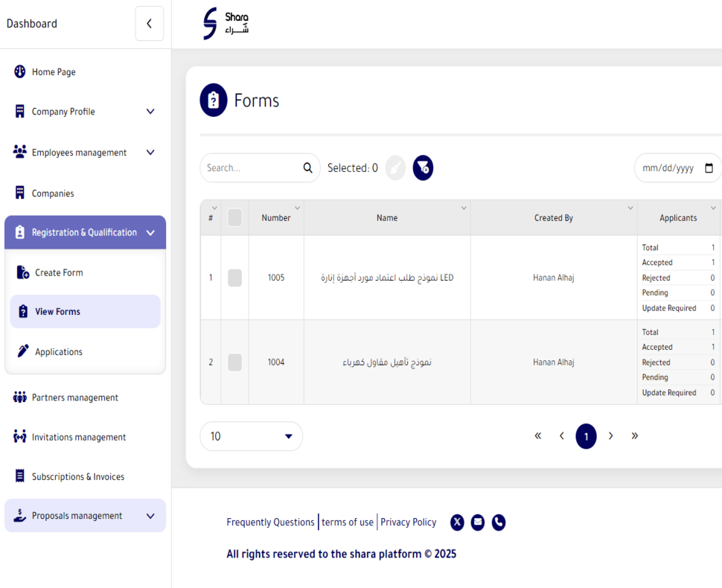This screenshot has height=588, width=722.
Task: Click the Invitations management icon
Action: [20, 436]
